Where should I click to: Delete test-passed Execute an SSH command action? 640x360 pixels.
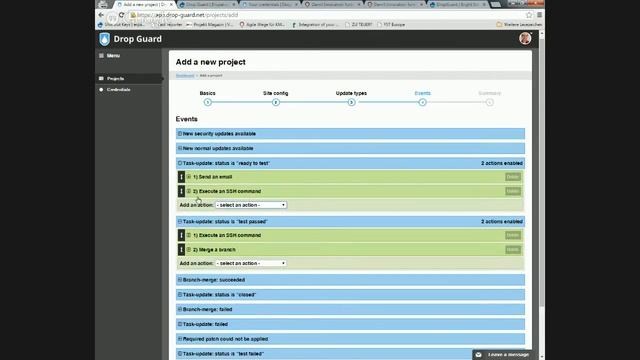tap(513, 235)
